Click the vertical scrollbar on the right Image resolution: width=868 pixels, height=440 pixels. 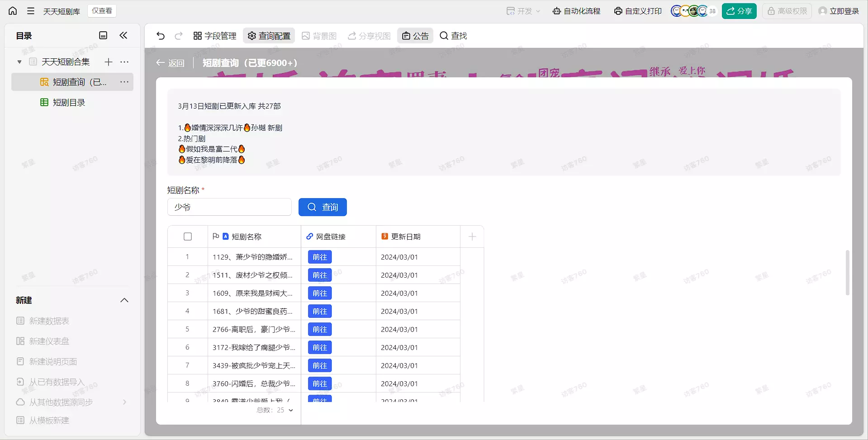[847, 273]
